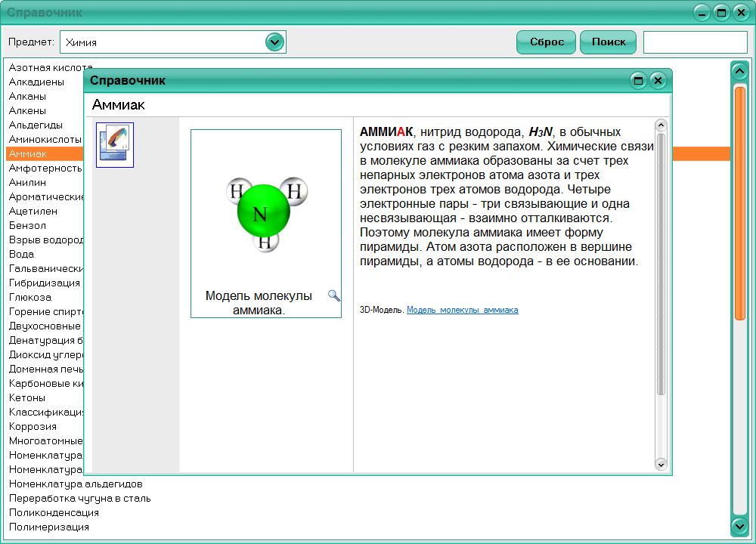Click the picture thumbnail icon beside the article
Image resolution: width=756 pixels, height=544 pixels.
point(114,144)
